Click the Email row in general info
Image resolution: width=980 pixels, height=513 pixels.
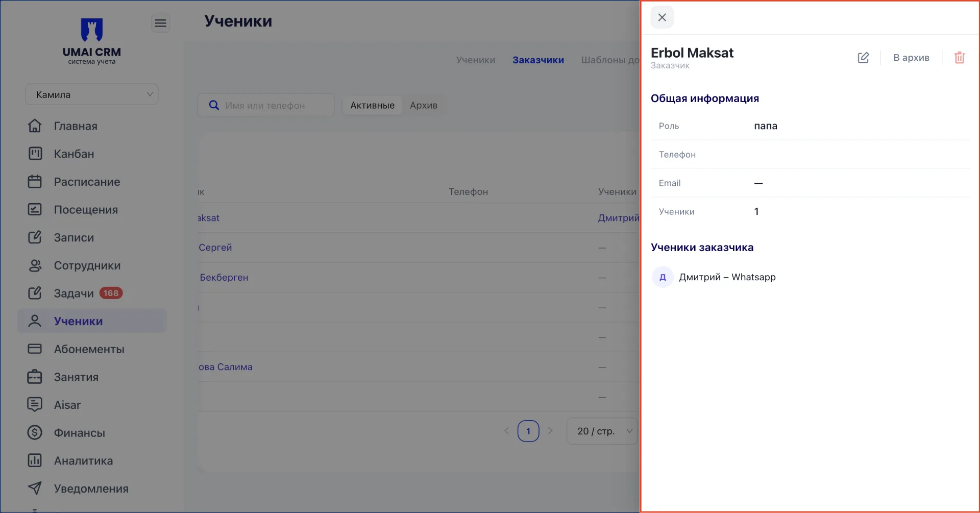[811, 183]
